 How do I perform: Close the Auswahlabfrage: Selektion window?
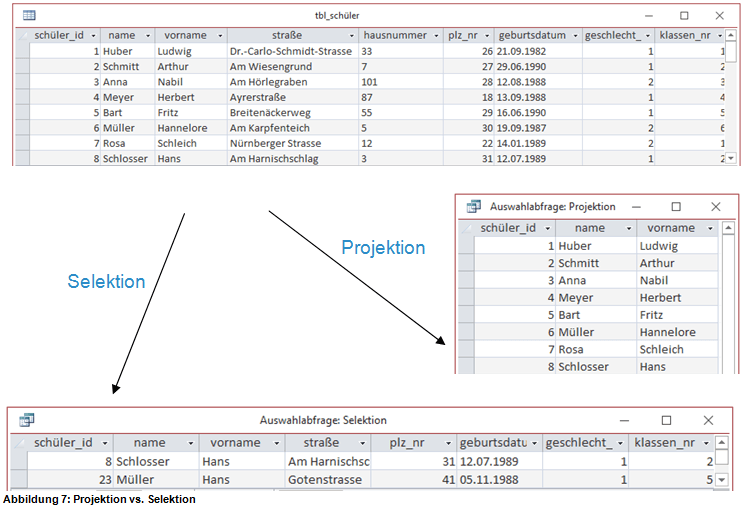[x=709, y=420]
